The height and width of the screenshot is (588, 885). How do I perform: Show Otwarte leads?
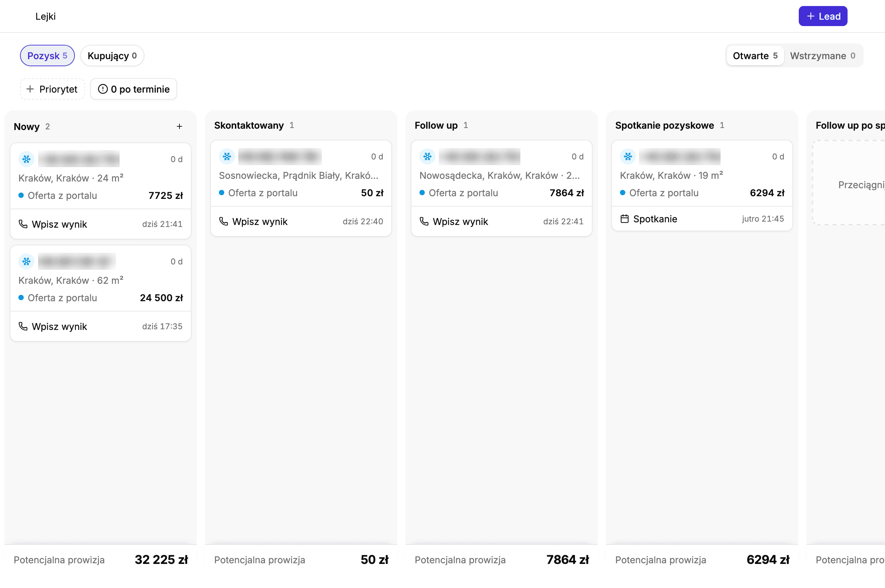(755, 56)
